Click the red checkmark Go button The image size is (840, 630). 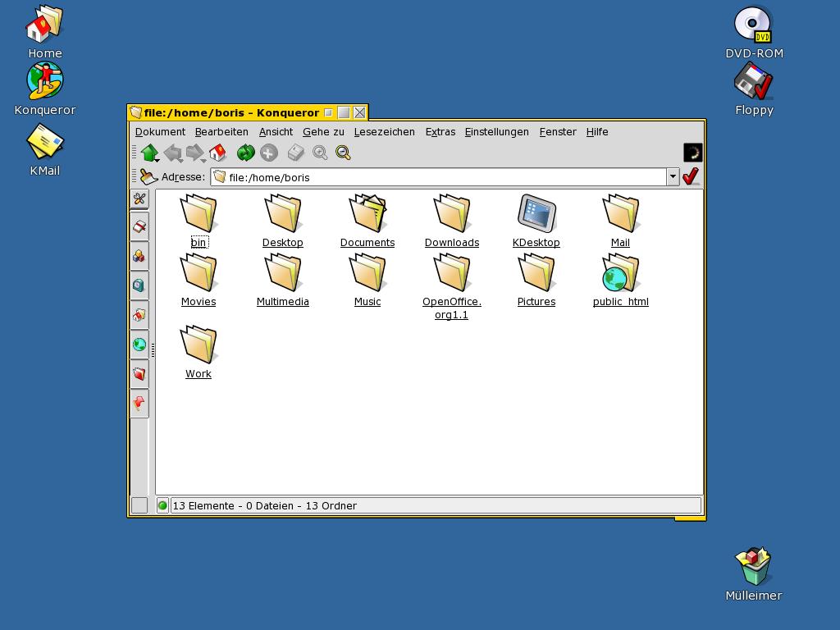[x=691, y=176]
